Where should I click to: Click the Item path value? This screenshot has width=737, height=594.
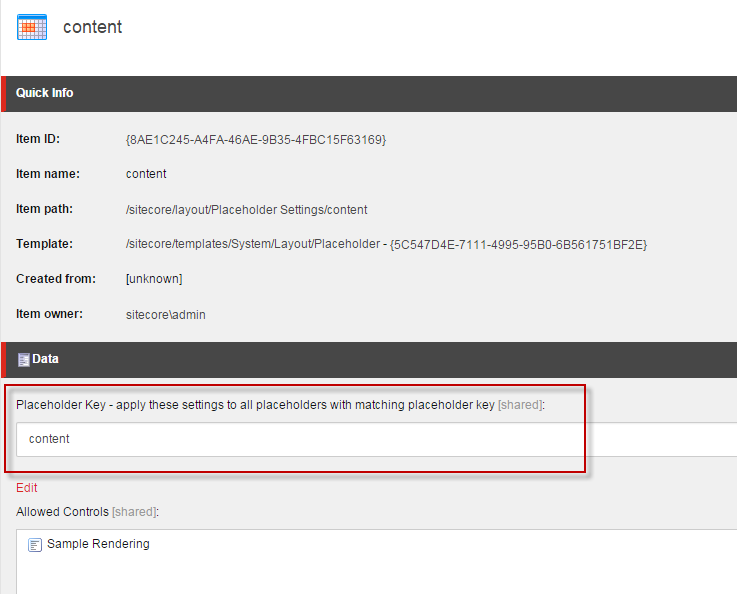[246, 210]
